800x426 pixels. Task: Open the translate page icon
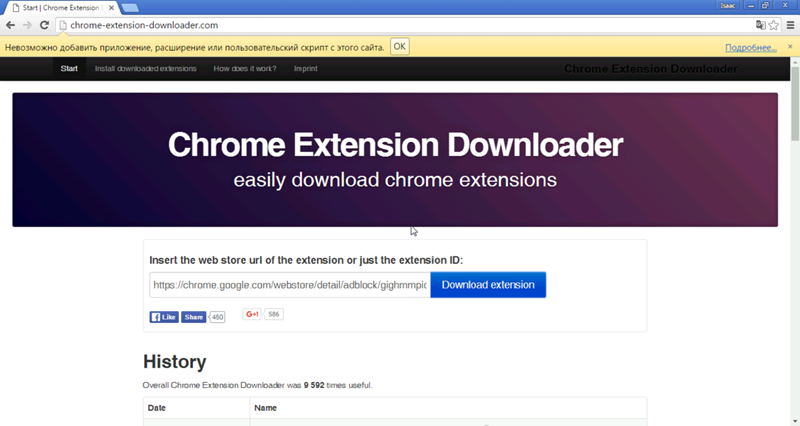(x=760, y=25)
